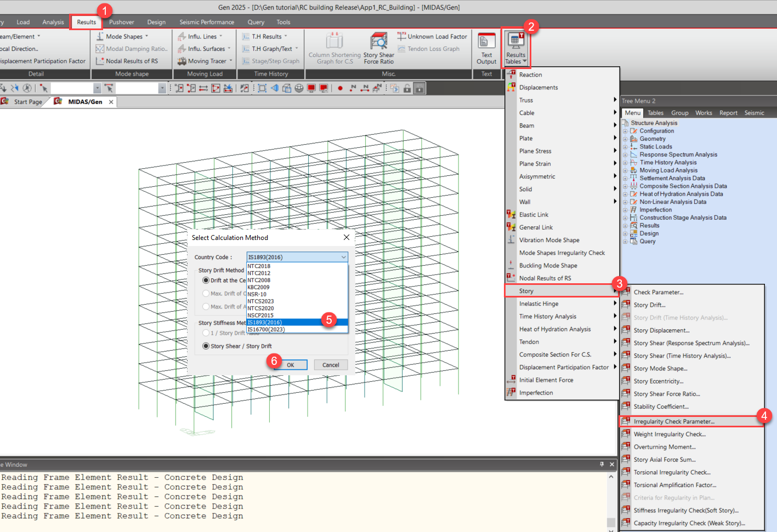Screen dimensions: 777x532
Task: Switch to Seismic Performance tab
Action: click(207, 22)
